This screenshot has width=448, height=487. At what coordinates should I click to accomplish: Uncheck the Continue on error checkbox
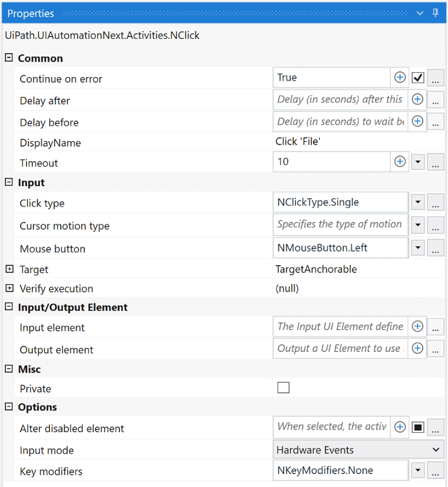[x=418, y=78]
